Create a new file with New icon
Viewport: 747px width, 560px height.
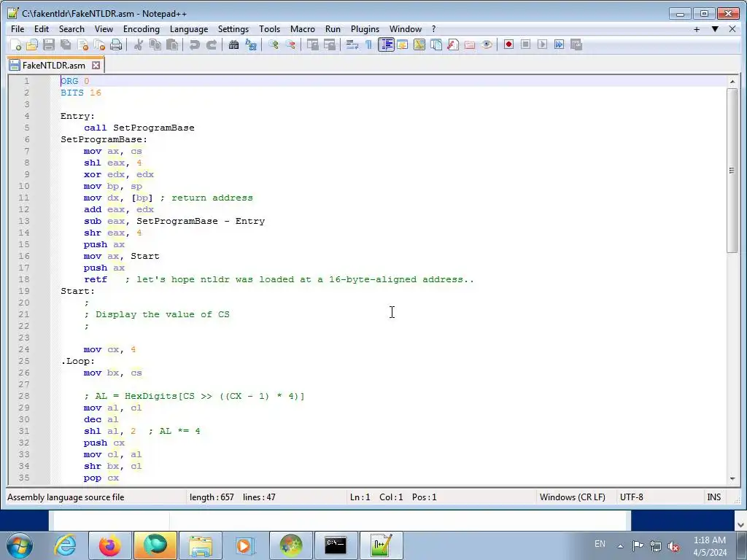(16, 44)
